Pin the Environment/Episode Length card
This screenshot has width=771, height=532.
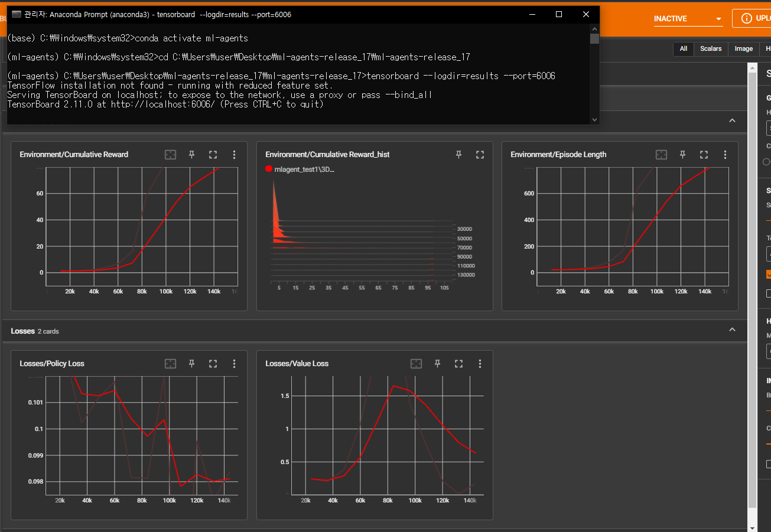(x=682, y=155)
